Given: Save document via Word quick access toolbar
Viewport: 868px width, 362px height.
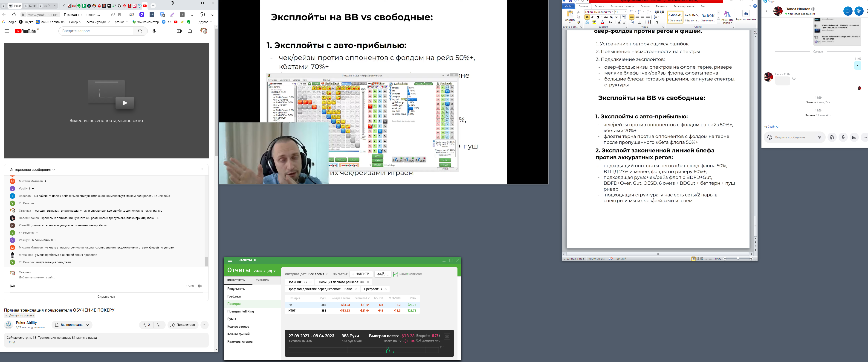Looking at the screenshot, I should pyautogui.click(x=570, y=1).
